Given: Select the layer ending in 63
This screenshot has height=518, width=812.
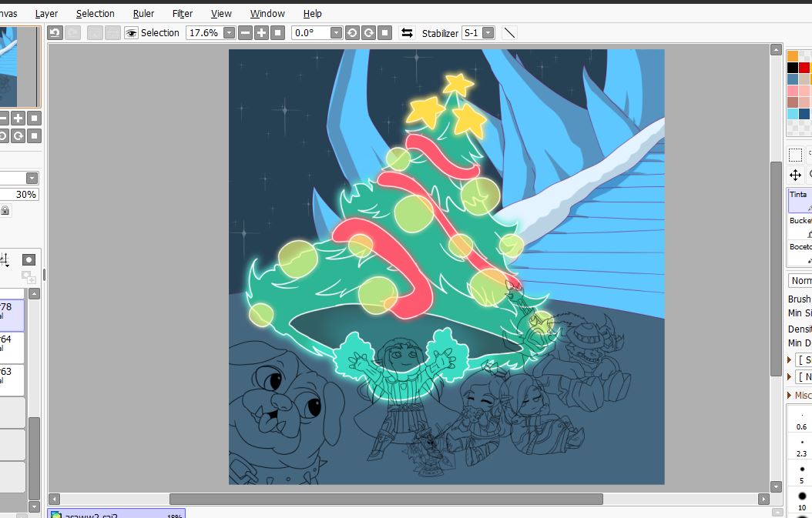Looking at the screenshot, I should 12,379.
